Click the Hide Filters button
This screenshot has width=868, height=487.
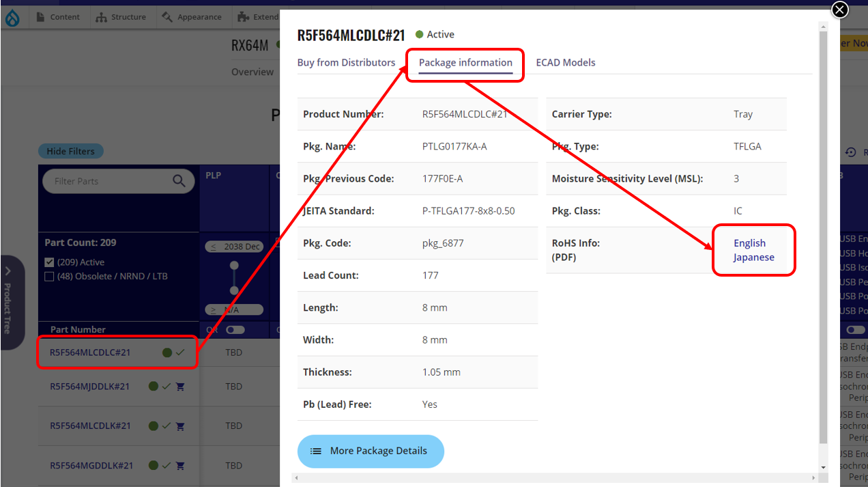coord(71,151)
